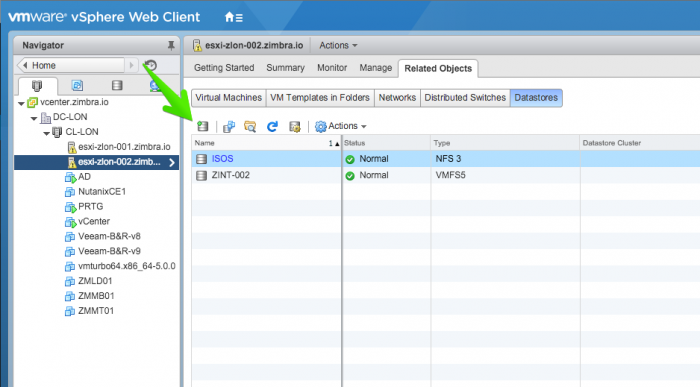Image resolution: width=700 pixels, height=387 pixels.
Task: Select the AD virtual machine
Action: (x=84, y=177)
